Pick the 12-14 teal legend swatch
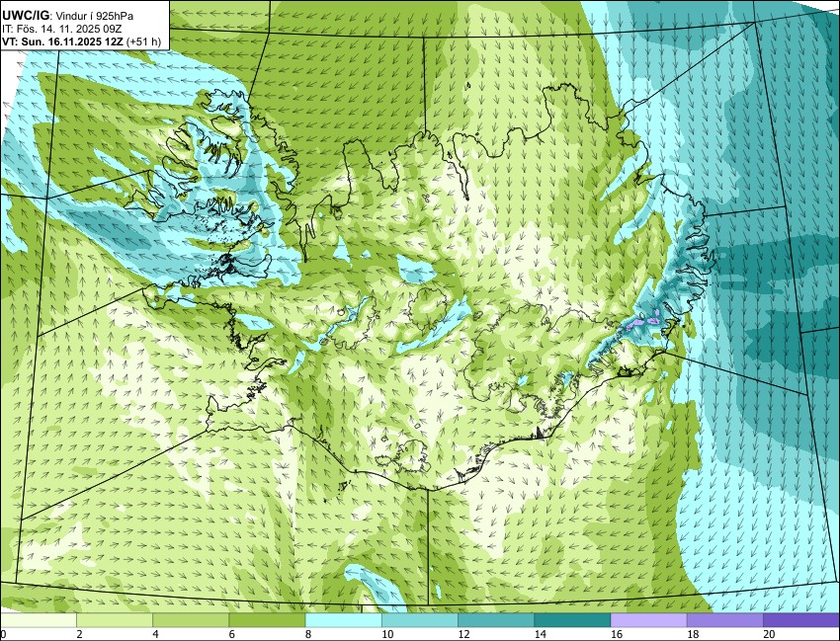Screen dimensions: 840x641 tap(496, 620)
